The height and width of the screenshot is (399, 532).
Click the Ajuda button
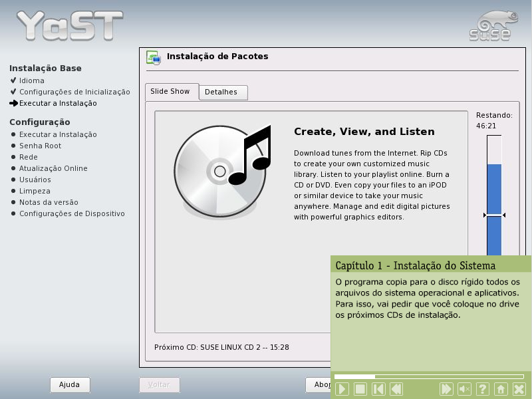click(x=70, y=385)
